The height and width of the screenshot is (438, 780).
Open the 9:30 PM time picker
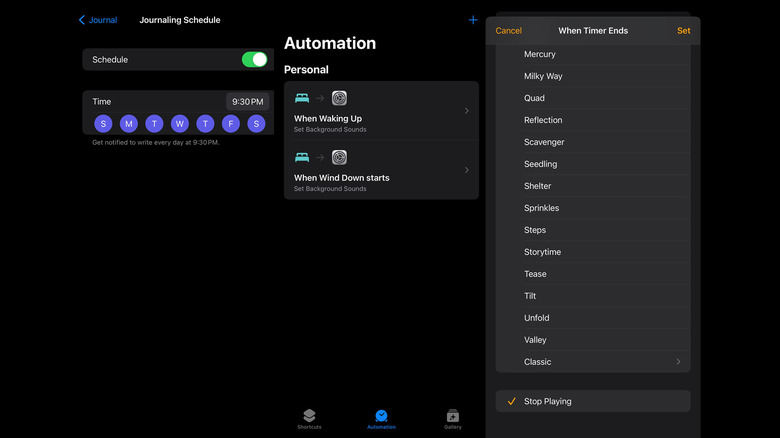(x=247, y=102)
